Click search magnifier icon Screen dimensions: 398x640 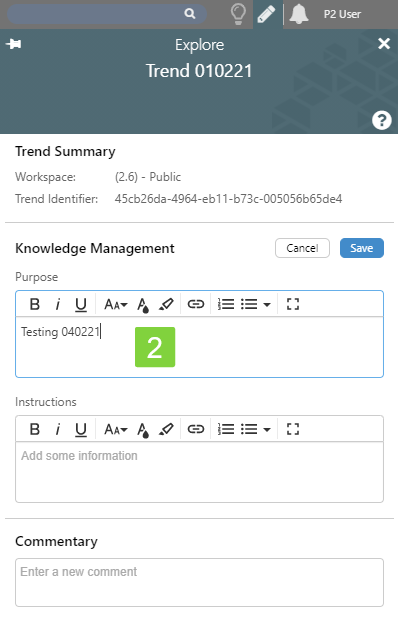[x=190, y=14]
